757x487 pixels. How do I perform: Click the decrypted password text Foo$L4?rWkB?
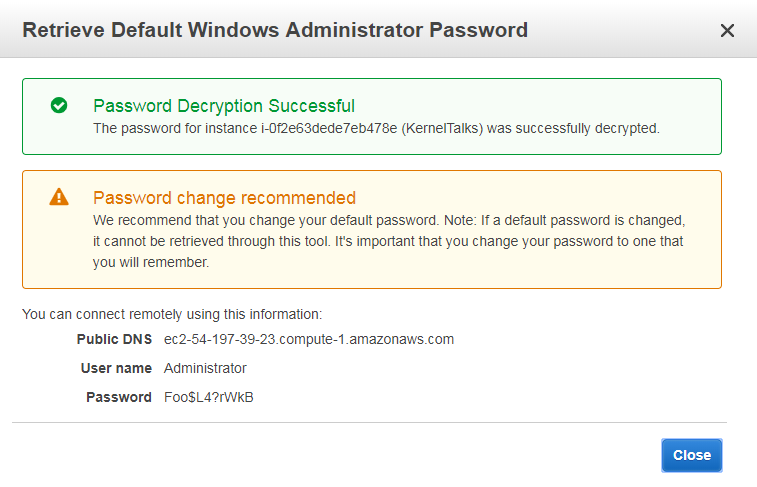pos(209,397)
